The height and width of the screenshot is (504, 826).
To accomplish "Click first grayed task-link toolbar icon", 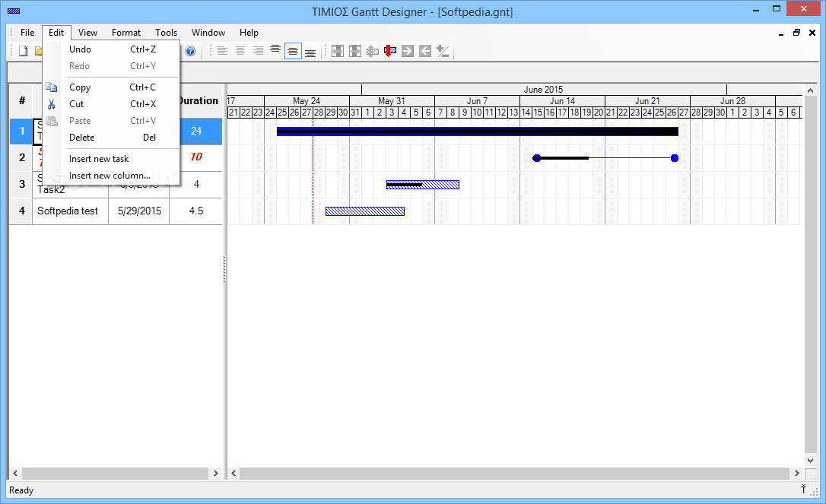I will [338, 51].
